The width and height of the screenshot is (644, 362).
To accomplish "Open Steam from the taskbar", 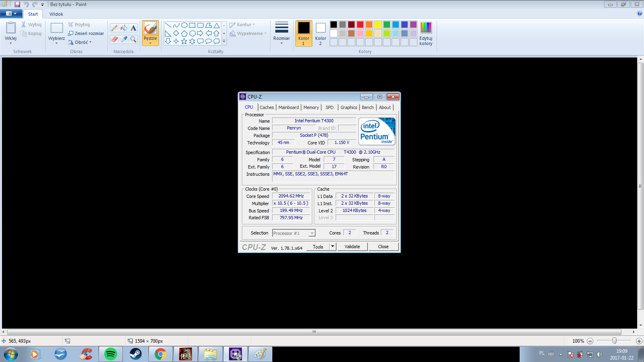I will (135, 354).
